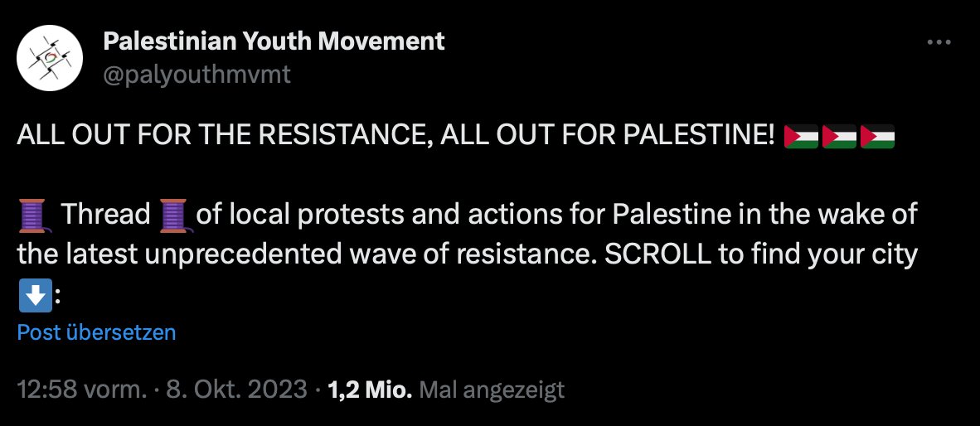Click the thread spool emoji after "Thread"
This screenshot has width=980, height=426.
click(x=175, y=215)
